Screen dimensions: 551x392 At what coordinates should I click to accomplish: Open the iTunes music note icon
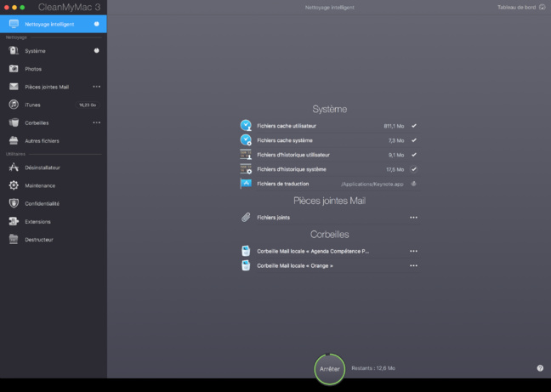pyautogui.click(x=14, y=105)
